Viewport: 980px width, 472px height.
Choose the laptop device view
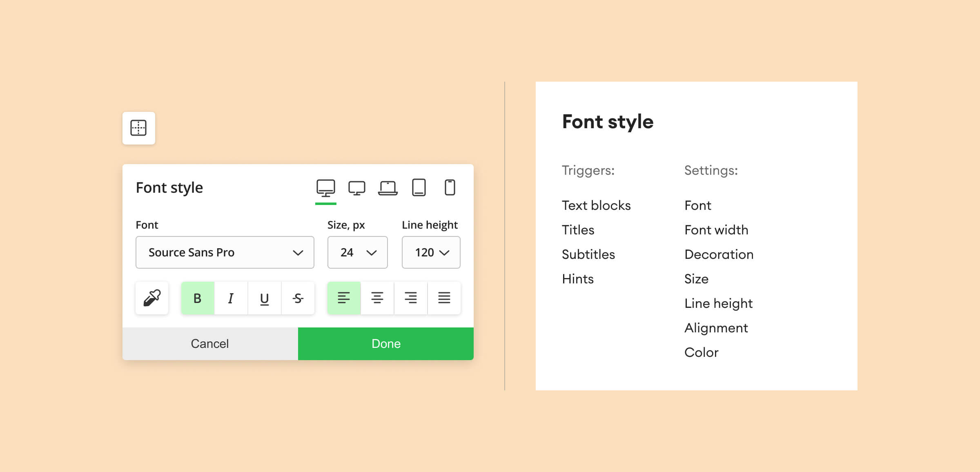[388, 188]
